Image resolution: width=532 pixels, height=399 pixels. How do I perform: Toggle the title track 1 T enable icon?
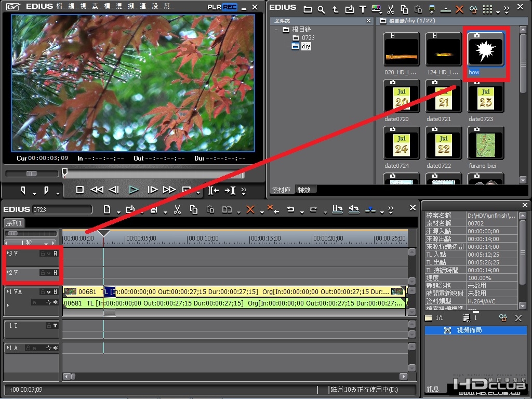tap(55, 326)
